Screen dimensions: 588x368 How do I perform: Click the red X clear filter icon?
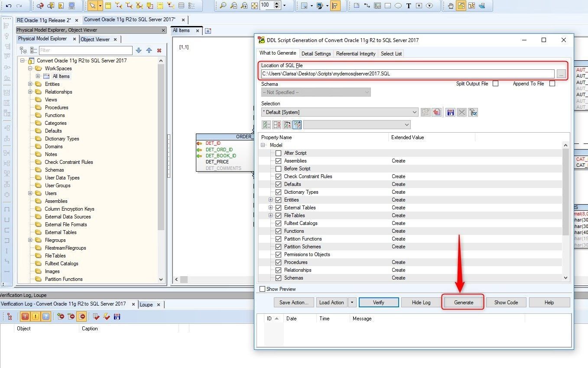pyautogui.click(x=159, y=50)
